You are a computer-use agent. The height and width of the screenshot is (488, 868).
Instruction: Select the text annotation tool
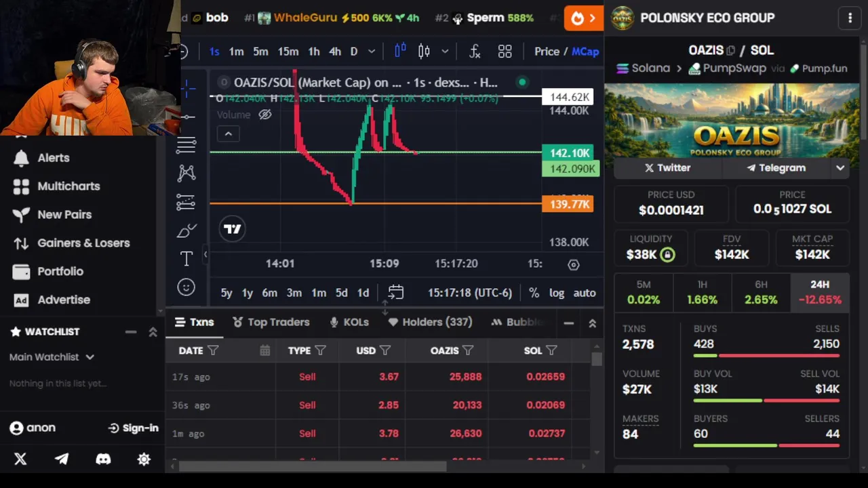(x=186, y=258)
